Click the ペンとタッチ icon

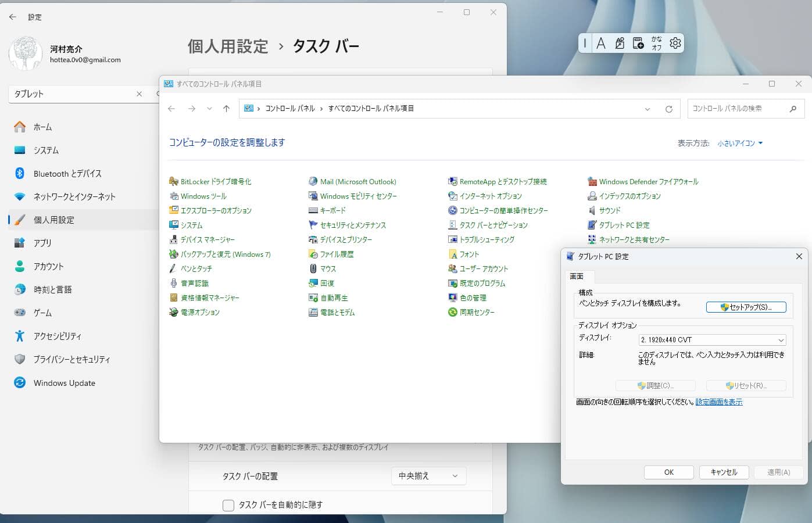[173, 268]
